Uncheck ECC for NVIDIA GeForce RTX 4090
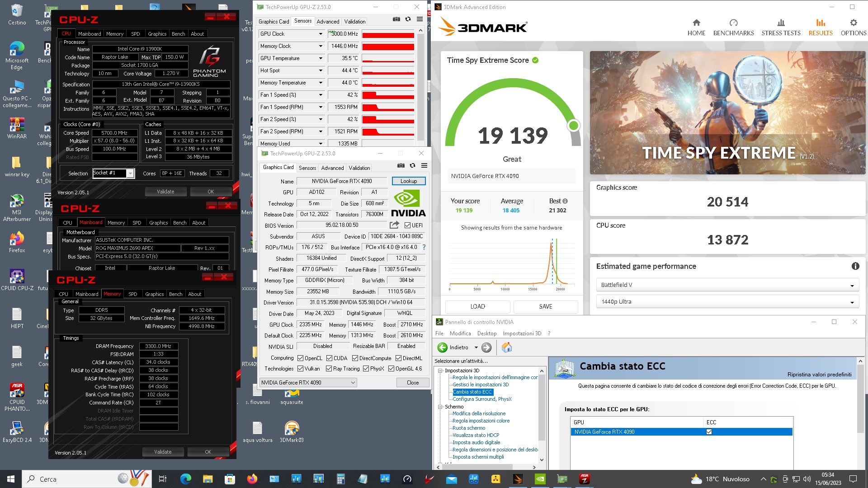Viewport: 868px width, 488px height. pyautogui.click(x=709, y=432)
